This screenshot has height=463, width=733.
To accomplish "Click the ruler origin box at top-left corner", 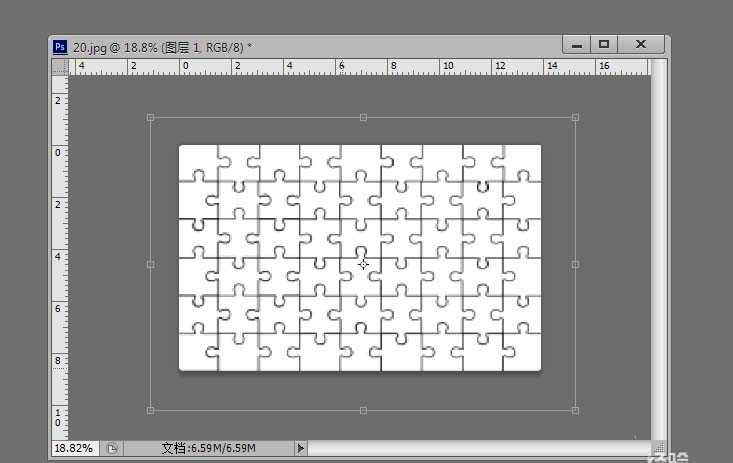I will pos(60,66).
